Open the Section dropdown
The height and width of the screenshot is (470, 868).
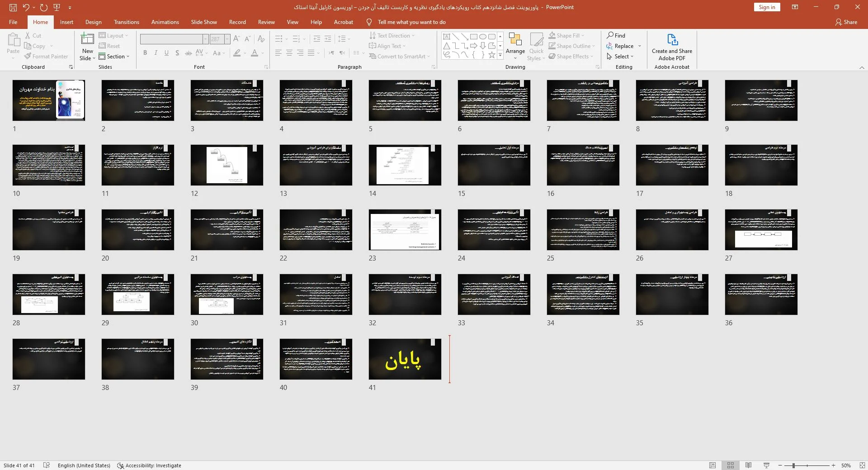coord(114,57)
